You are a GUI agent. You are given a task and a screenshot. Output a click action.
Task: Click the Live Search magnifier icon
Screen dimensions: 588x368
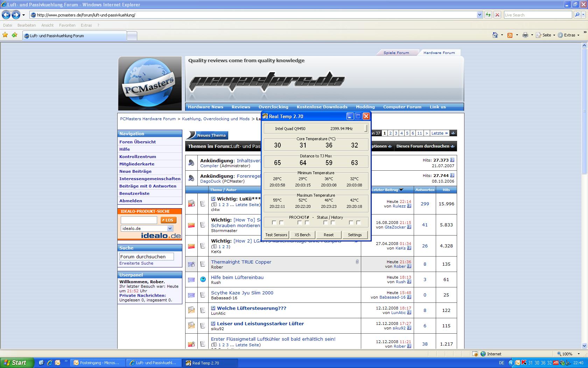pos(577,15)
